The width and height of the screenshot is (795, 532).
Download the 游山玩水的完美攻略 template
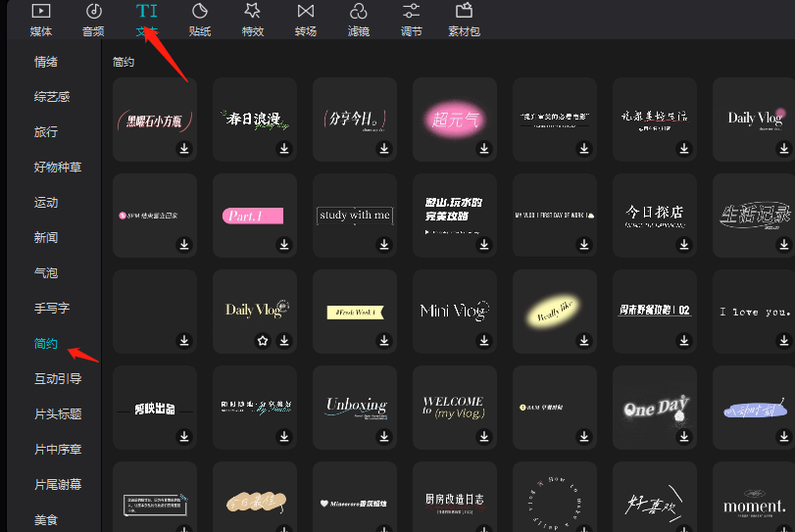[x=484, y=244]
